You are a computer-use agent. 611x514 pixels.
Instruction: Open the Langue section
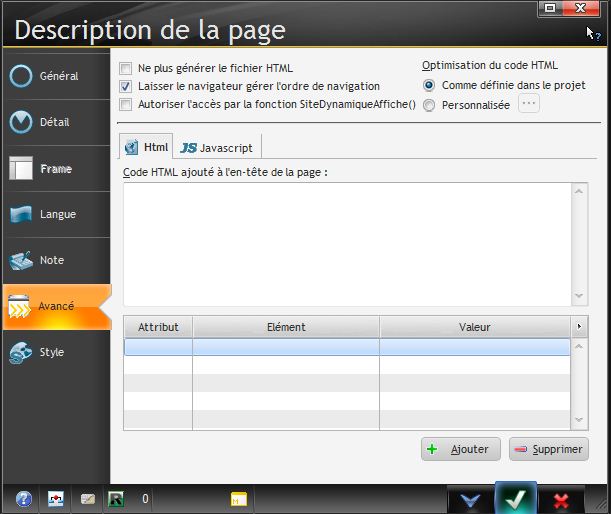tap(57, 214)
